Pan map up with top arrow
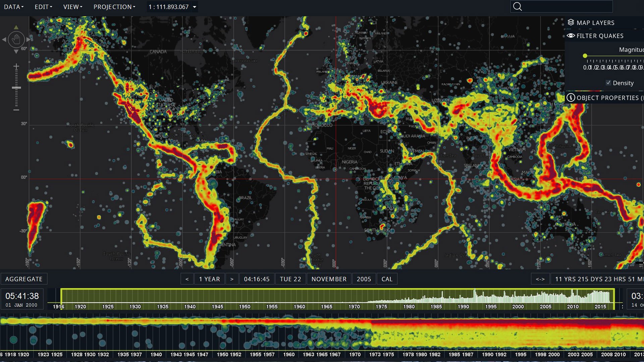This screenshot has width=644, height=362. 16,27
